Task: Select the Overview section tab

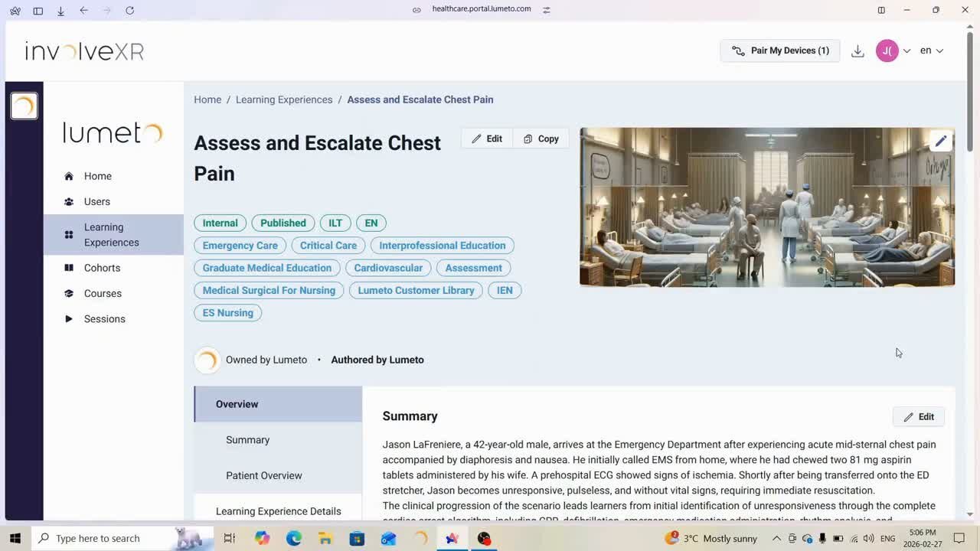Action: (278, 404)
